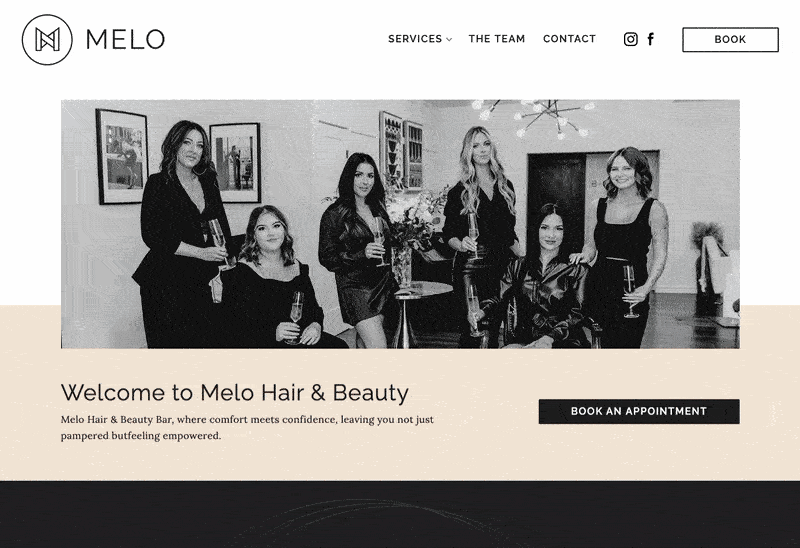The image size is (800, 548).
Task: Click the second framed wall picture
Action: pyautogui.click(x=236, y=163)
